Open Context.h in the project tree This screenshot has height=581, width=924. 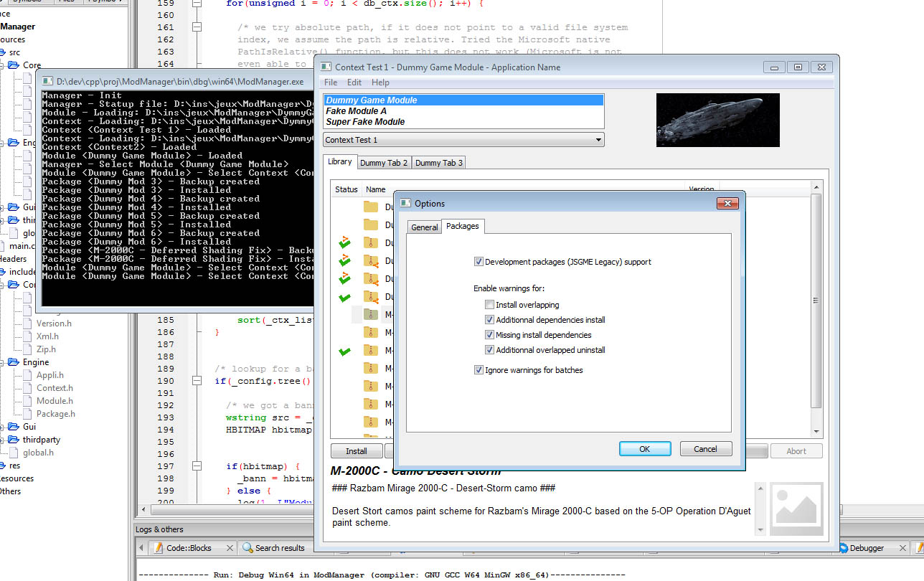pos(55,388)
